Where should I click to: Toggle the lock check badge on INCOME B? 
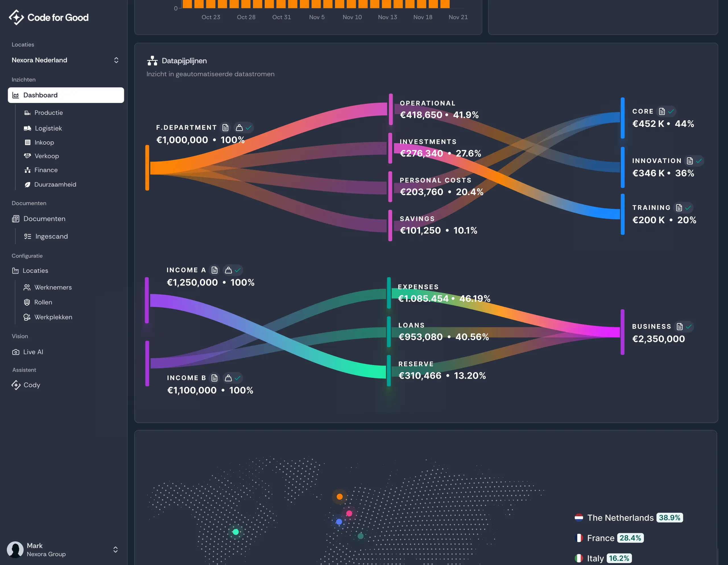click(x=233, y=378)
